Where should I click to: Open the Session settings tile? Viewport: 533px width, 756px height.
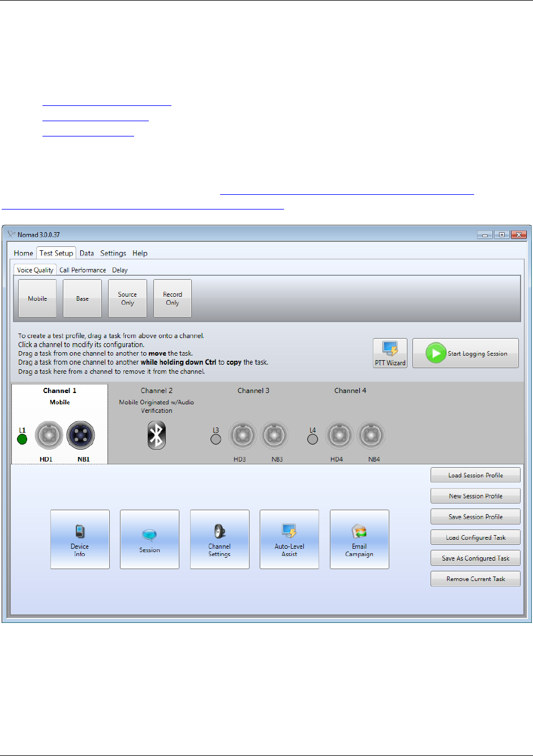[149, 539]
